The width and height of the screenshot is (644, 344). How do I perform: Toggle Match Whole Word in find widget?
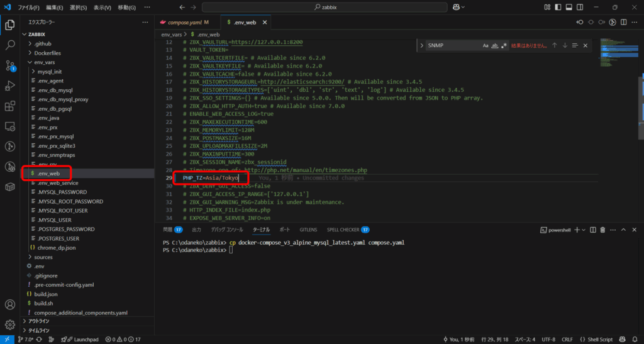(x=495, y=45)
